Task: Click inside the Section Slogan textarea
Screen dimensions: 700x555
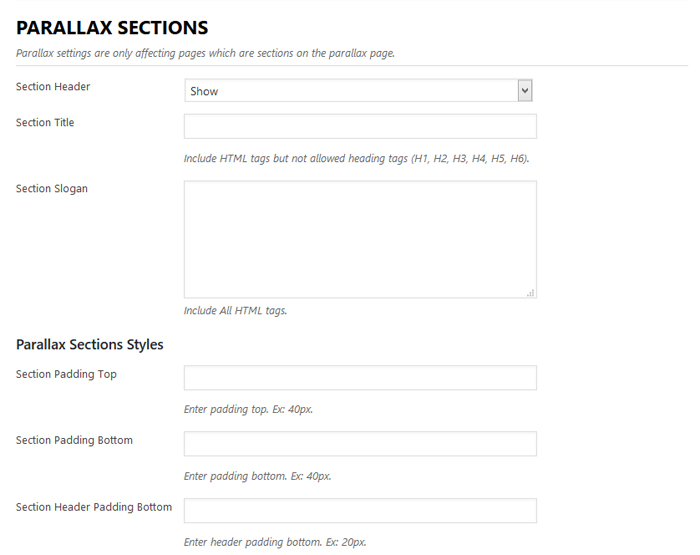Action: (x=360, y=239)
